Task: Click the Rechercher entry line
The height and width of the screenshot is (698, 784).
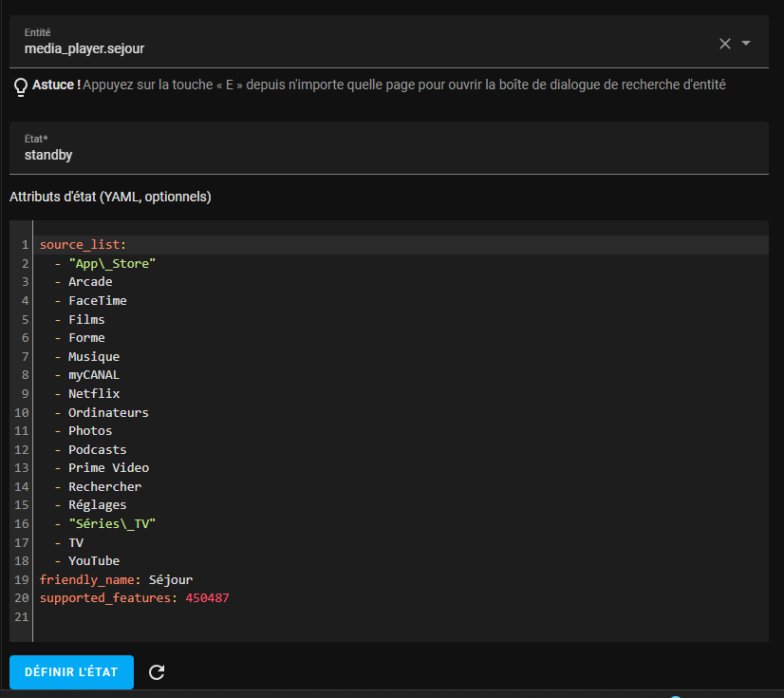Action: [105, 487]
